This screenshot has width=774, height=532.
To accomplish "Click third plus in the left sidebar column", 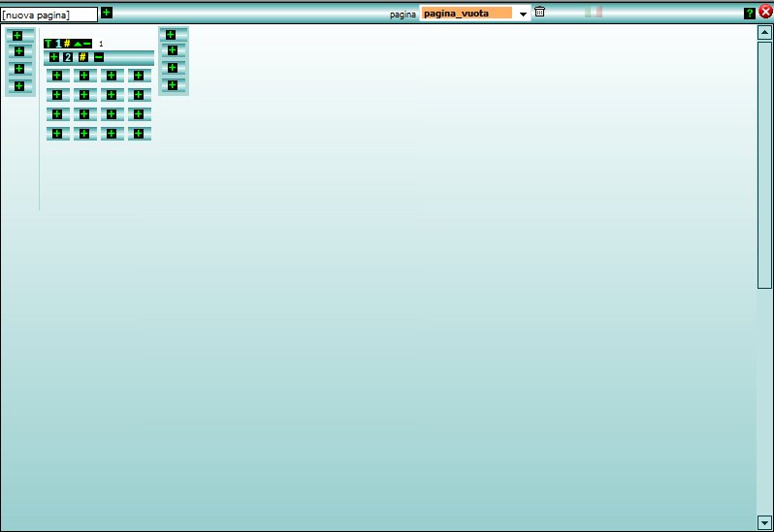I will point(19,69).
